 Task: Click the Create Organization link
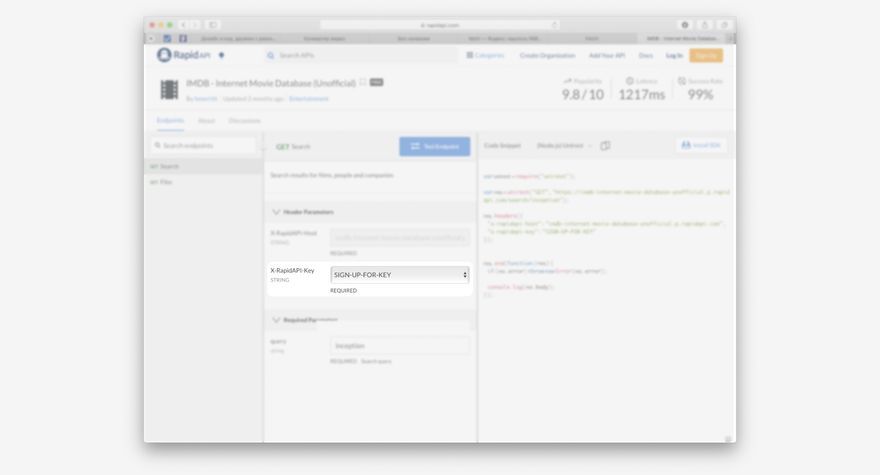(547, 55)
